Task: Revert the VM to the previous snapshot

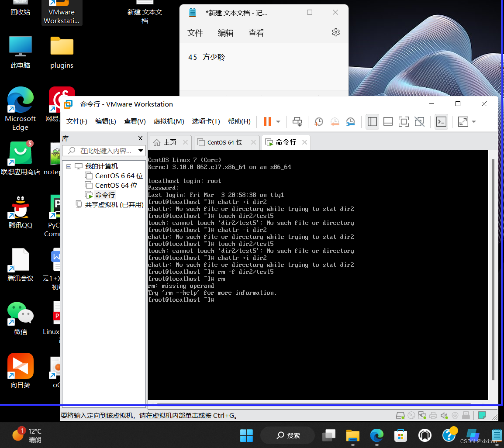Action: pos(335,121)
